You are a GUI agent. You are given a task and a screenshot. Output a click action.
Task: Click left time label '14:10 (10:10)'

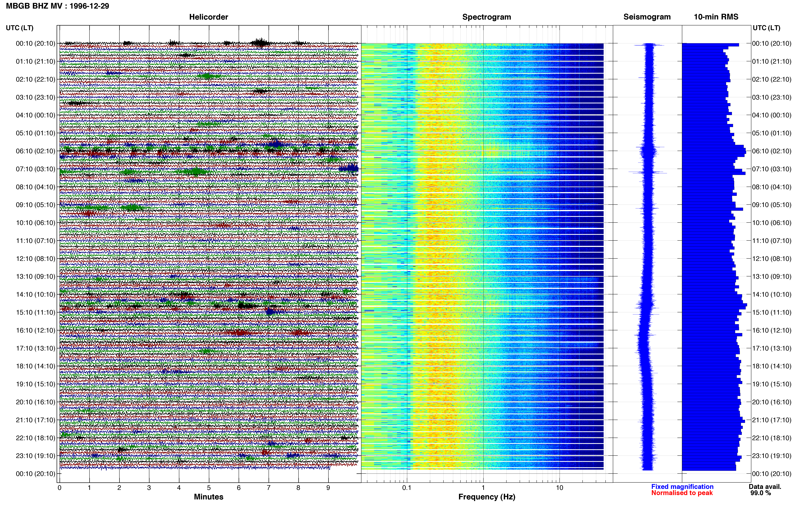coord(36,295)
